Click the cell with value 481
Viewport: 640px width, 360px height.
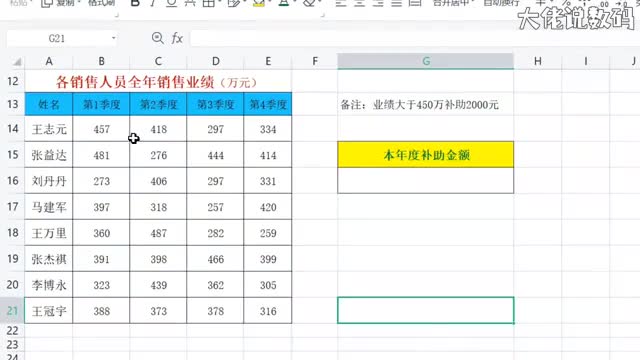click(x=101, y=155)
